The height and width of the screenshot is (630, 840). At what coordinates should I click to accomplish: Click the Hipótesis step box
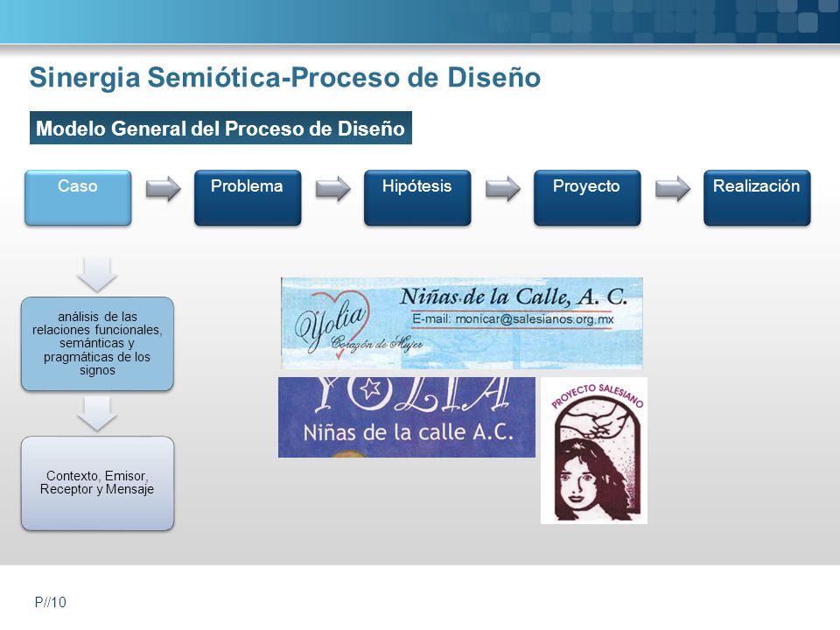click(x=417, y=198)
